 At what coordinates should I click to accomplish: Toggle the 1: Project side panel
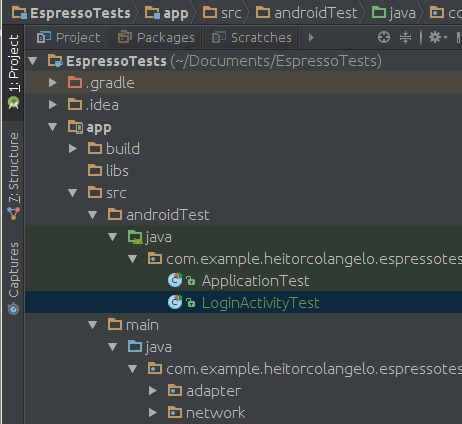(x=13, y=72)
